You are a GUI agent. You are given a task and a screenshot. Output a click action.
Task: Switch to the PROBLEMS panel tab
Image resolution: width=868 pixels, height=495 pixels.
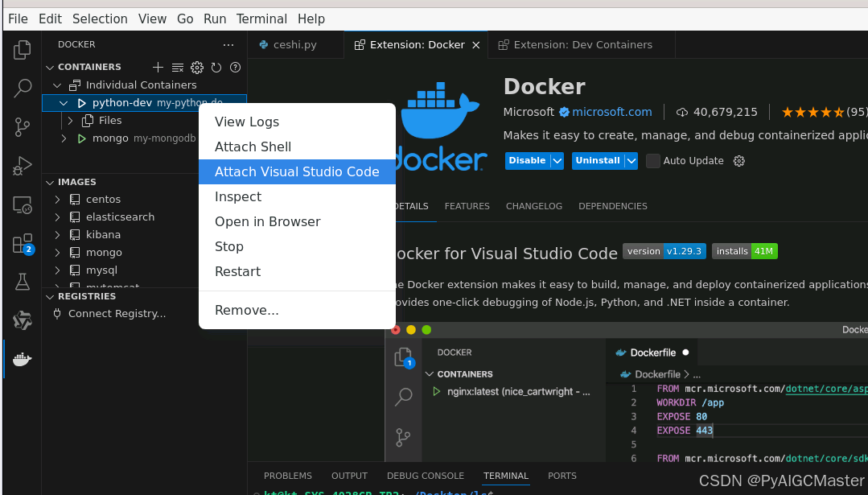(x=288, y=476)
